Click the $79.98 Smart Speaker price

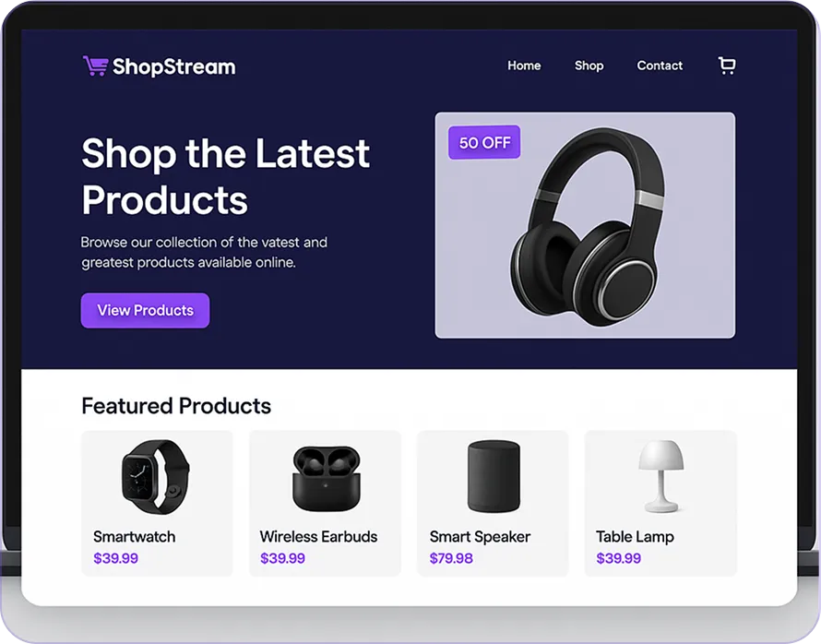pos(451,558)
